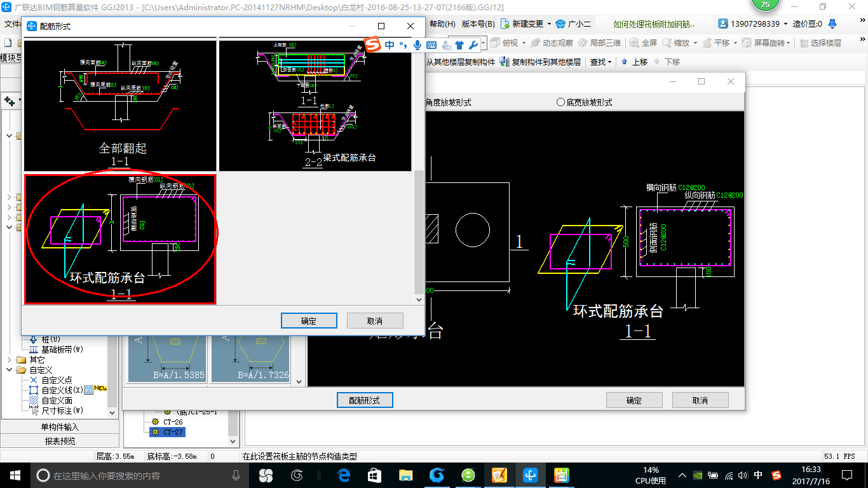The width and height of the screenshot is (868, 488).
Task: Pick the B=A/1.7326 shape thumbnail
Action: (x=250, y=358)
